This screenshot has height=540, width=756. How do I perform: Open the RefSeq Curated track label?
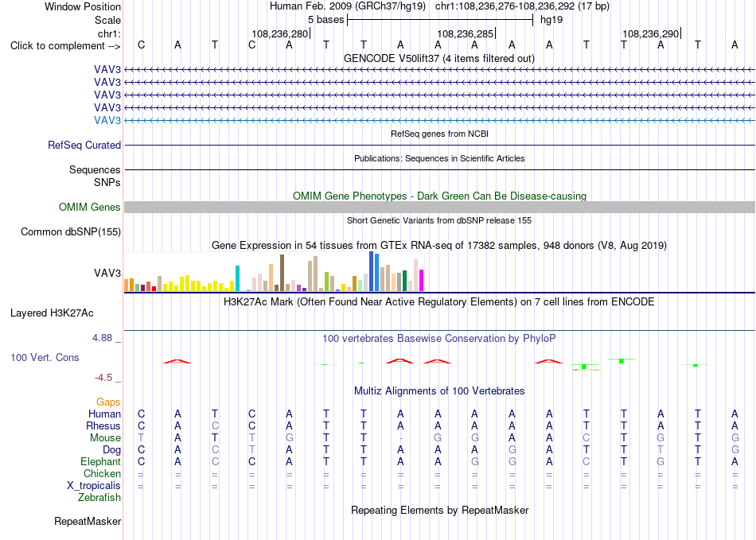(x=84, y=145)
